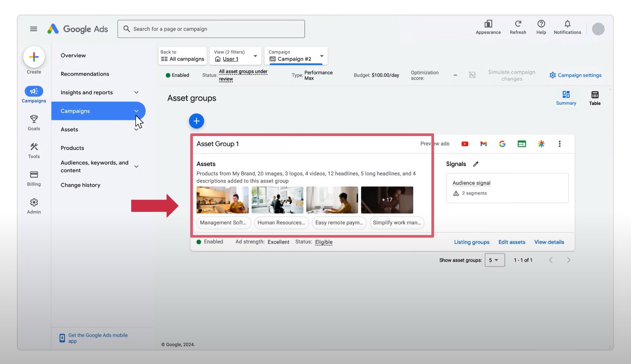Open the View (2 filters) dropdown

coord(235,56)
